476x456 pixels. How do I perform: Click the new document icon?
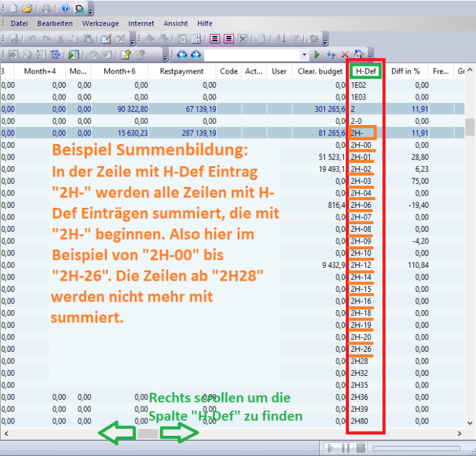click(13, 8)
